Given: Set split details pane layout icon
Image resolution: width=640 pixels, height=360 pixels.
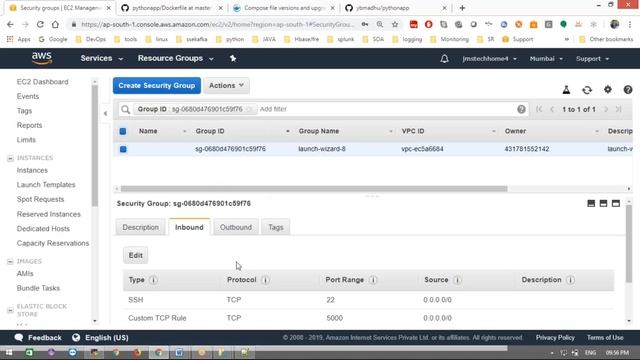Looking at the screenshot, I should click(603, 203).
